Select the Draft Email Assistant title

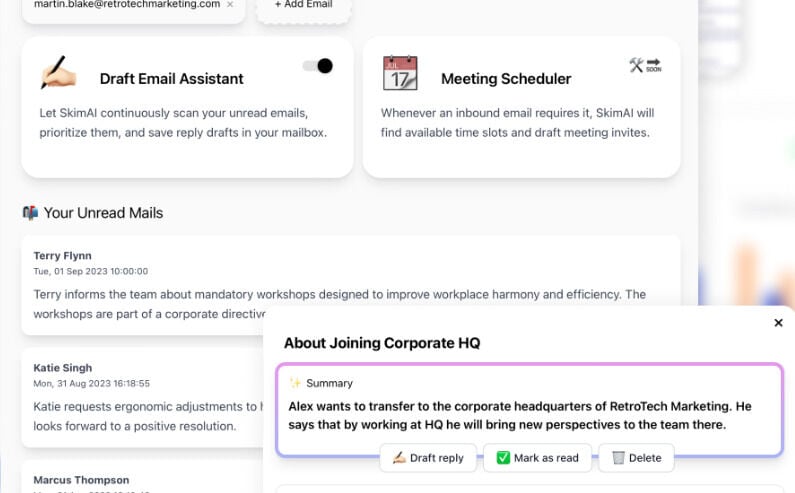(171, 79)
